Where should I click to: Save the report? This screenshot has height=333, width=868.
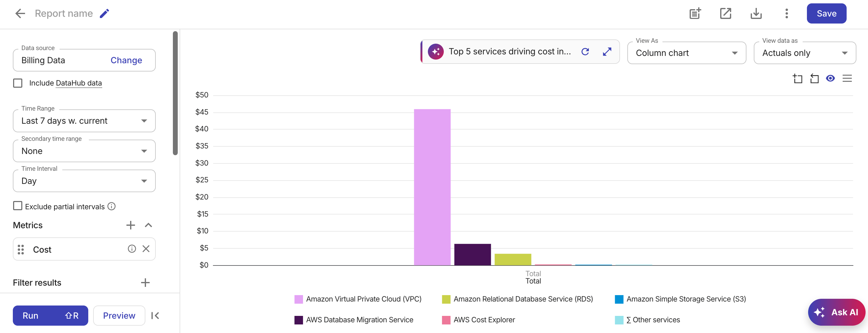[x=826, y=13]
